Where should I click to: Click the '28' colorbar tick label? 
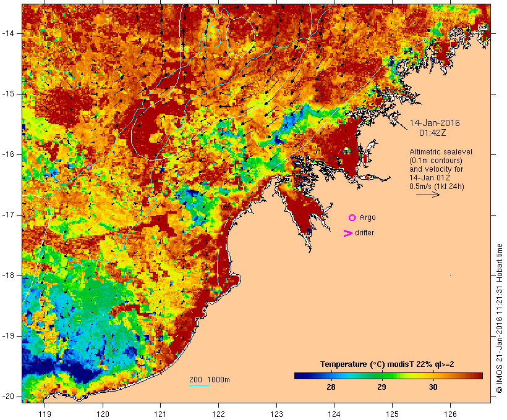point(331,387)
